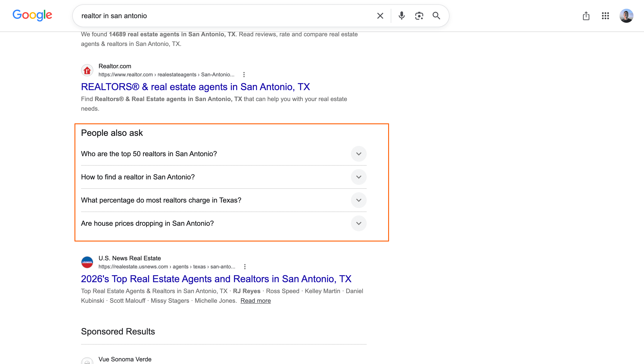Click the Realtor.com favicon
The height and width of the screenshot is (364, 644).
click(87, 70)
